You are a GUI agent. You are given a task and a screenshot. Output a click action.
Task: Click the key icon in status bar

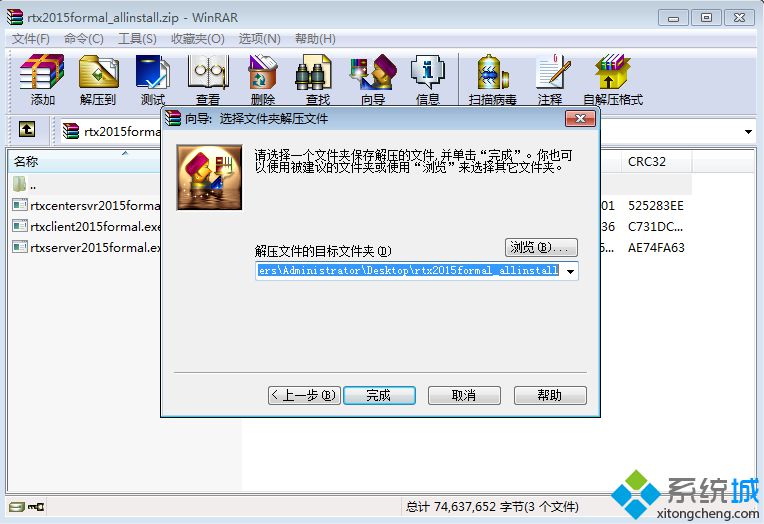(36, 507)
